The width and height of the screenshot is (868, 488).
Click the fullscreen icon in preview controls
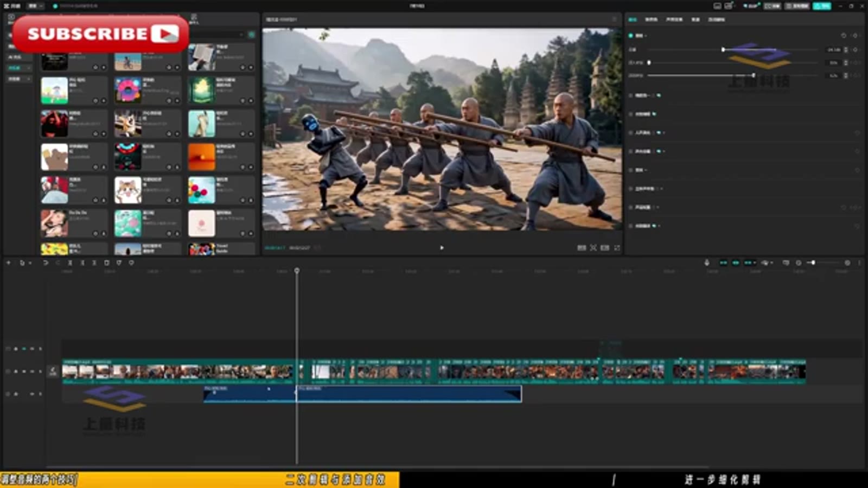pyautogui.click(x=617, y=248)
